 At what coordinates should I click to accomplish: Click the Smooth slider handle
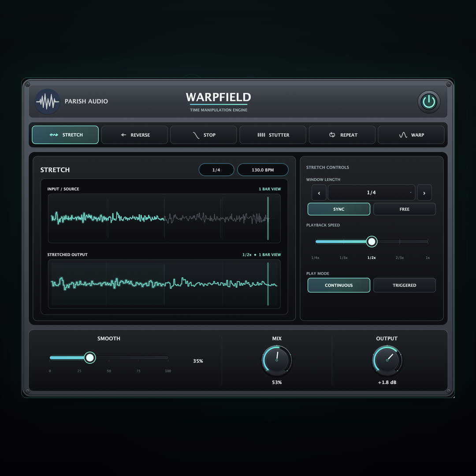pyautogui.click(x=90, y=357)
